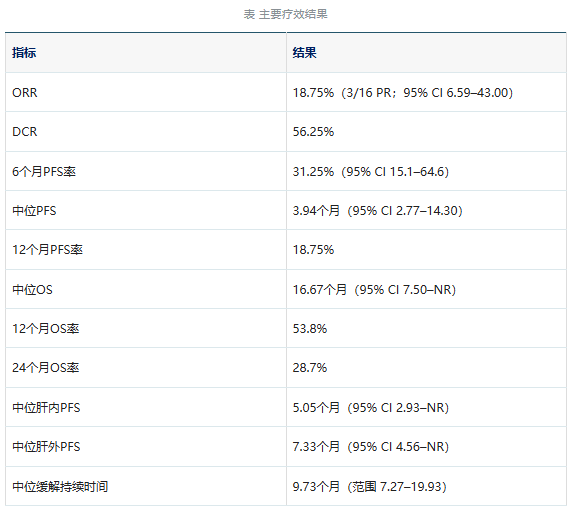Image resolution: width=573 pixels, height=516 pixels.
Task: Select the 指标 column header
Action: pyautogui.click(x=24, y=53)
